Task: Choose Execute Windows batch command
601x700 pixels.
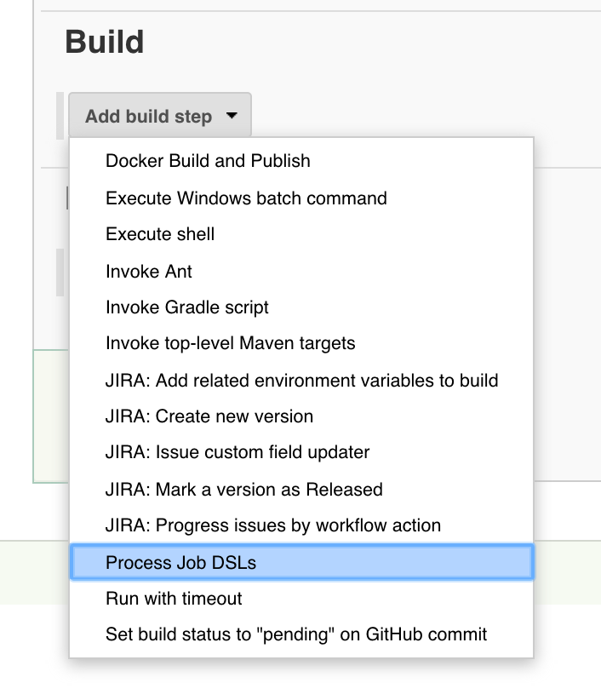Action: pos(245,198)
